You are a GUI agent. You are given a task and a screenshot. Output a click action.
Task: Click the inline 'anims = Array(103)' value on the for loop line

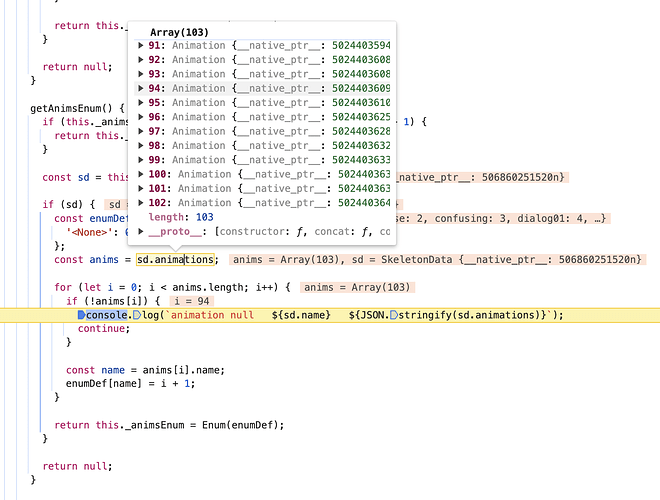(x=357, y=287)
